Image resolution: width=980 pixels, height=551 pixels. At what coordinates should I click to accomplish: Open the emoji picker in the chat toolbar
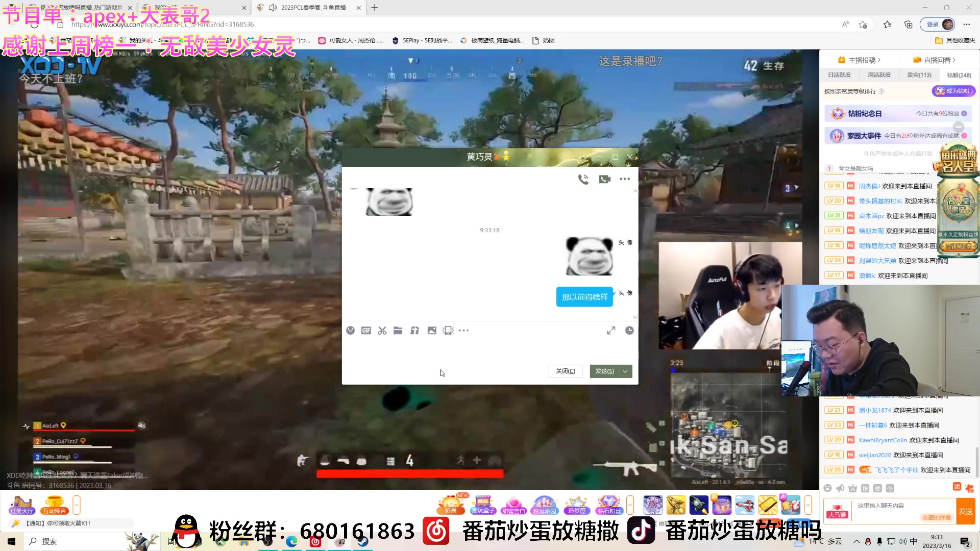(x=350, y=331)
